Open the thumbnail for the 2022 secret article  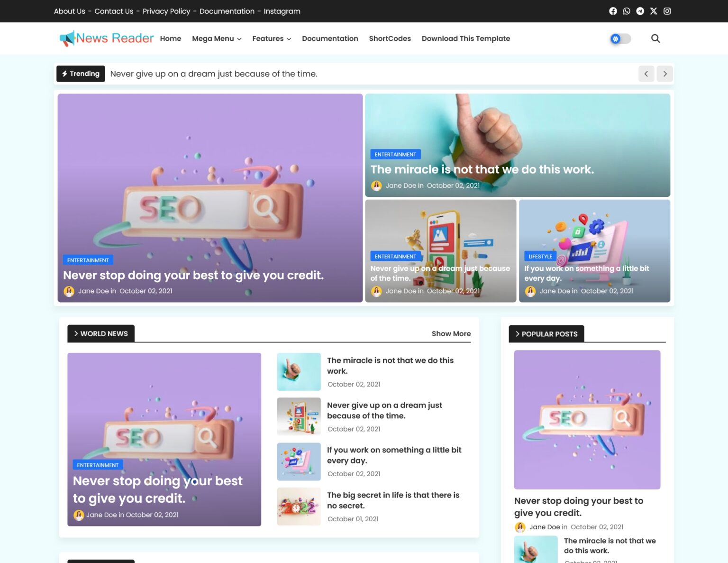coord(299,506)
